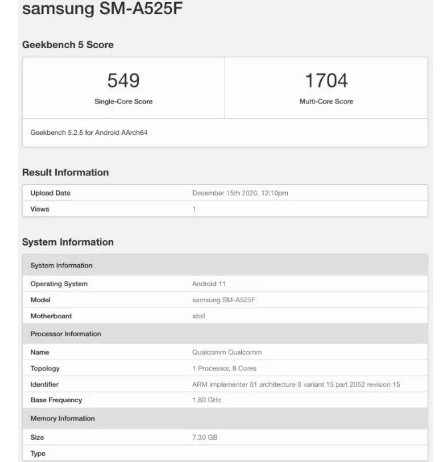
Task: Click the processor 'Name' label
Action: point(40,352)
